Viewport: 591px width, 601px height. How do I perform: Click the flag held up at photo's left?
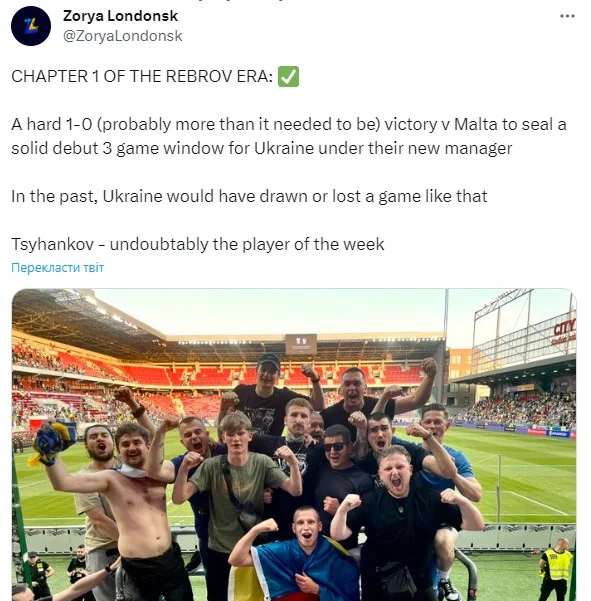coord(52,444)
